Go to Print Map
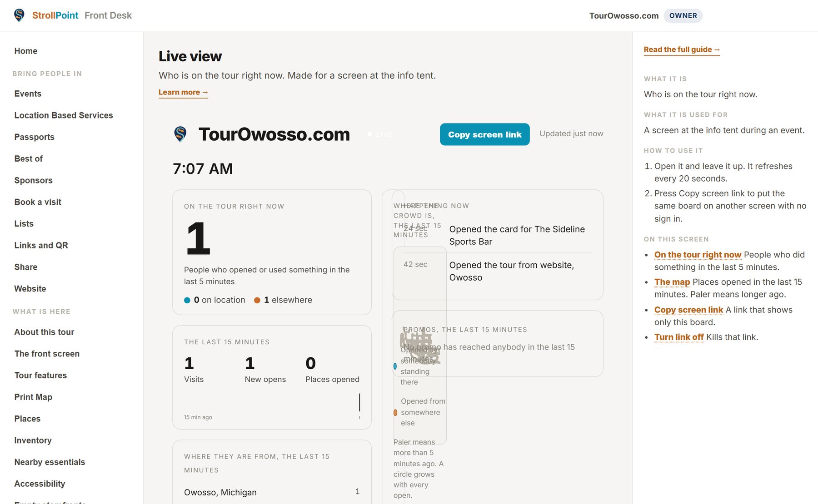The height and width of the screenshot is (504, 818). point(33,397)
